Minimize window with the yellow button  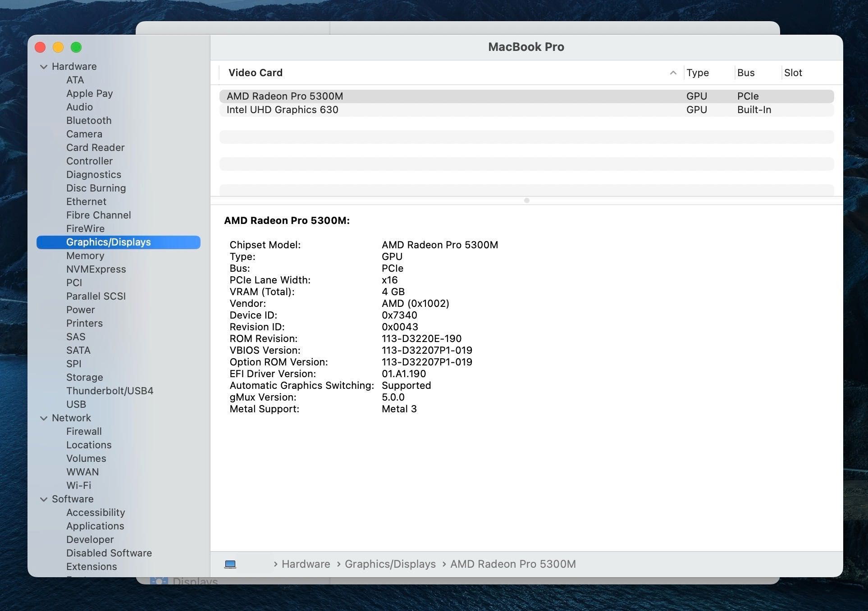point(58,47)
